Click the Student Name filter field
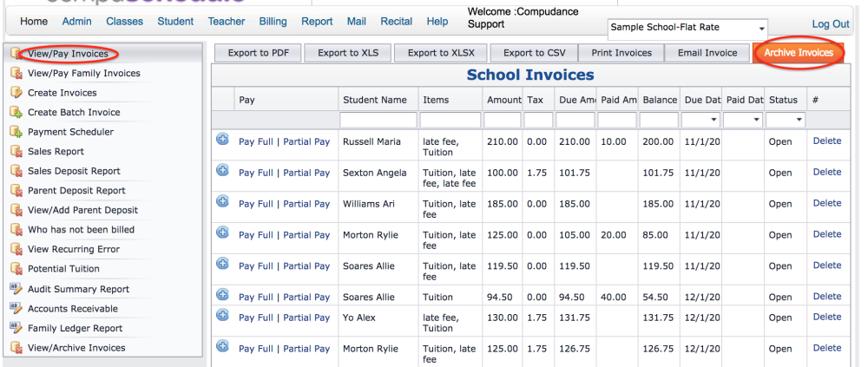Image resolution: width=868 pixels, height=367 pixels. (378, 120)
